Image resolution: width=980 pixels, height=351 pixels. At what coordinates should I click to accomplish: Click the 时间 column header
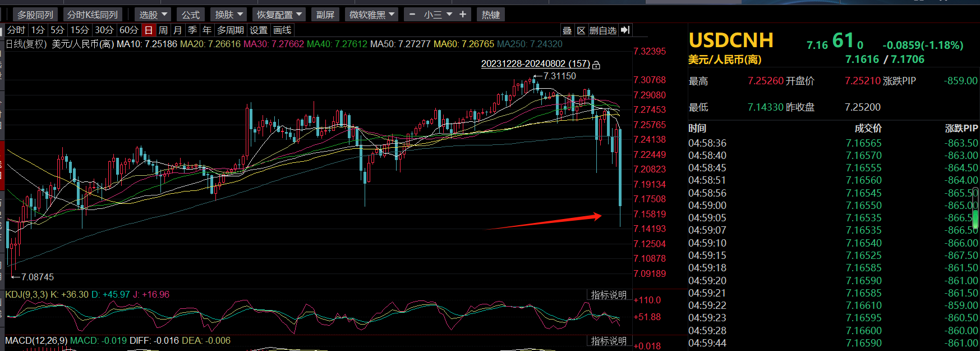pyautogui.click(x=698, y=129)
